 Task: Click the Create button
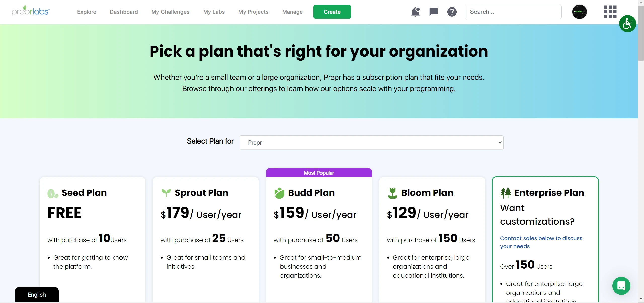click(x=332, y=12)
